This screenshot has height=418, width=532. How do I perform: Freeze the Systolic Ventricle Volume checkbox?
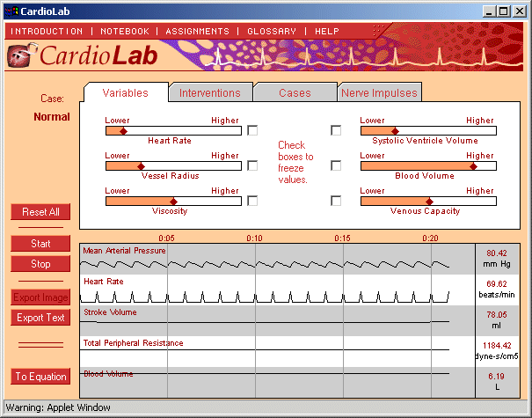[x=336, y=130]
